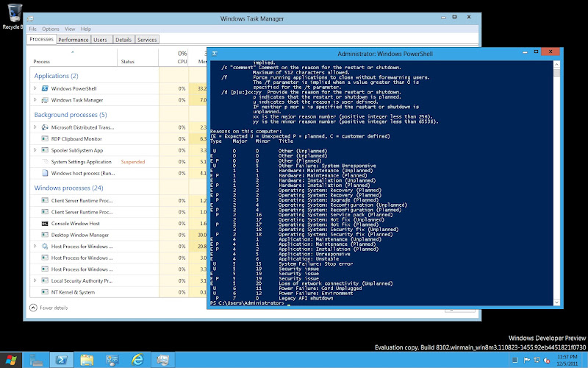Click the Start button on the taskbar
This screenshot has height=368, width=588.
12,360
